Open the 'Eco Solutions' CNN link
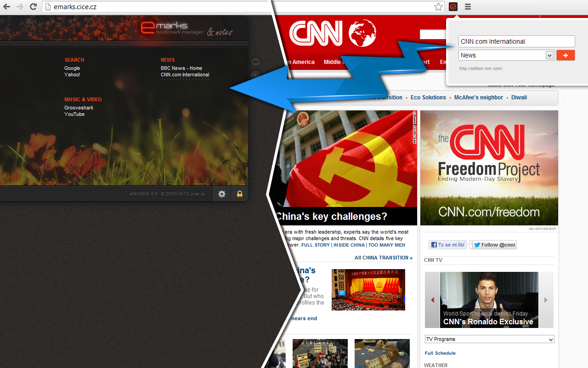This screenshot has width=588, height=368. coord(428,98)
